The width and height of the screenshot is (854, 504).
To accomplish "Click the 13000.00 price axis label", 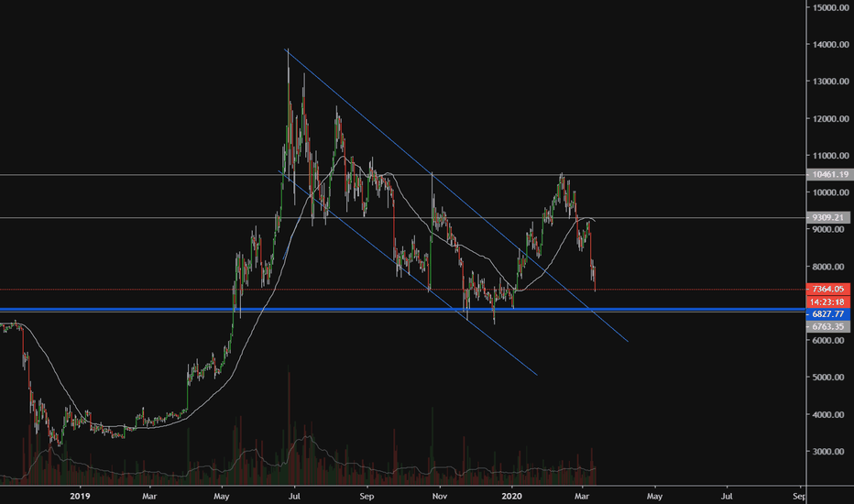I will pos(830,82).
